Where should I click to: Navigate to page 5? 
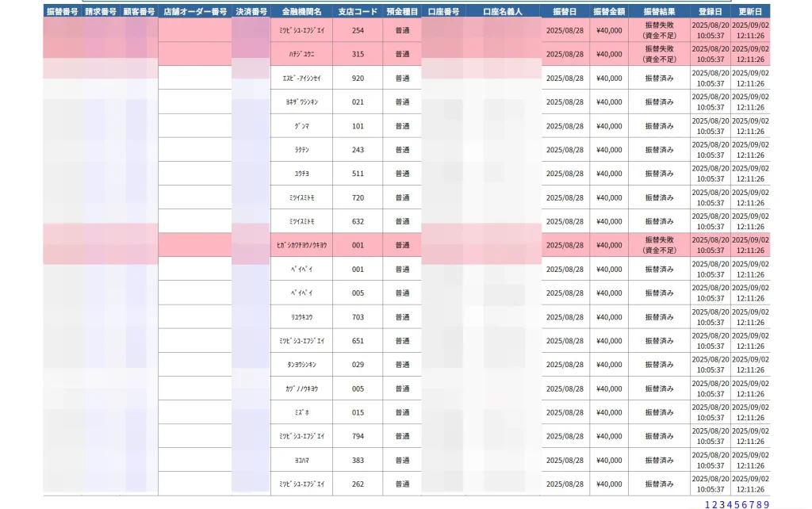tap(737, 504)
